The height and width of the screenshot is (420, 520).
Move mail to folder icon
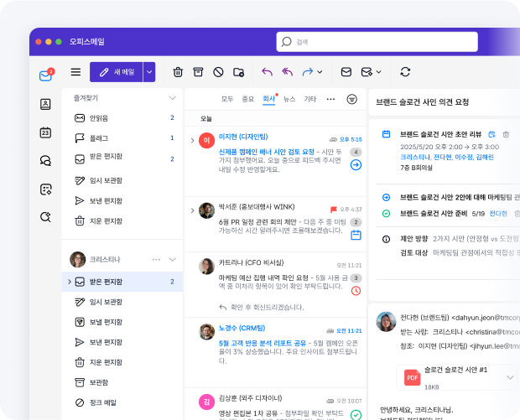pyautogui.click(x=238, y=72)
